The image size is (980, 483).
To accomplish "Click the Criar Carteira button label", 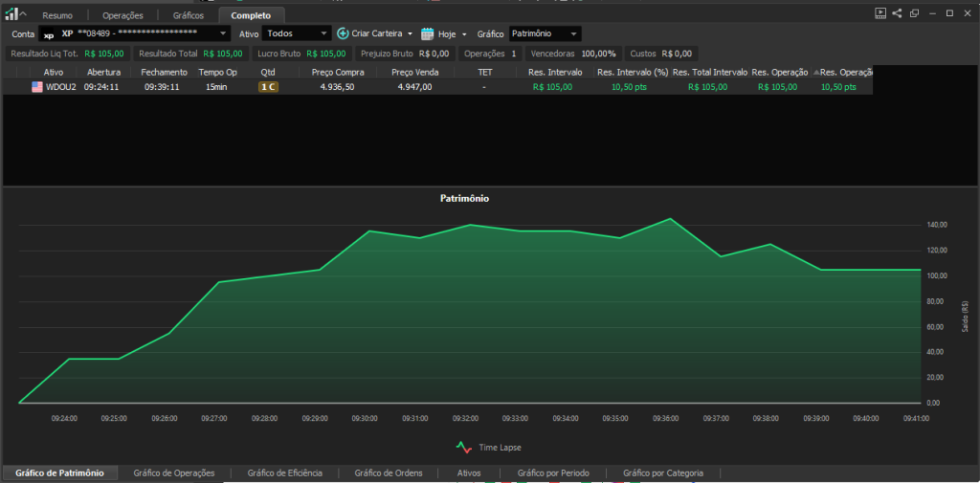I will point(377,33).
